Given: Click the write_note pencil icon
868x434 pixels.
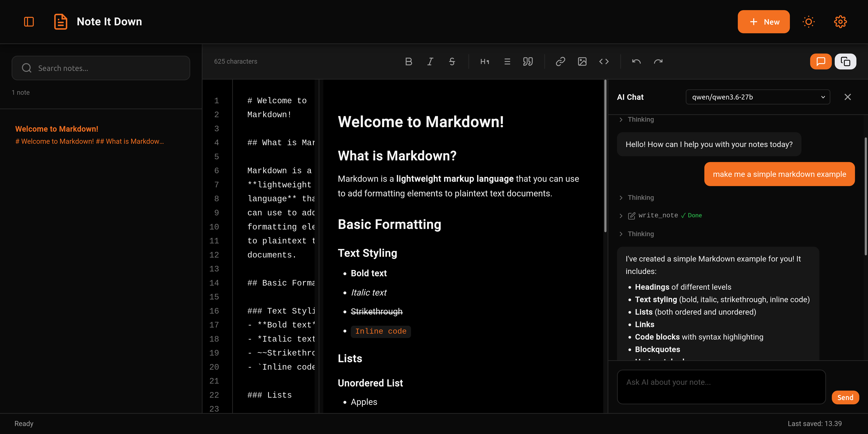Looking at the screenshot, I should [631, 216].
